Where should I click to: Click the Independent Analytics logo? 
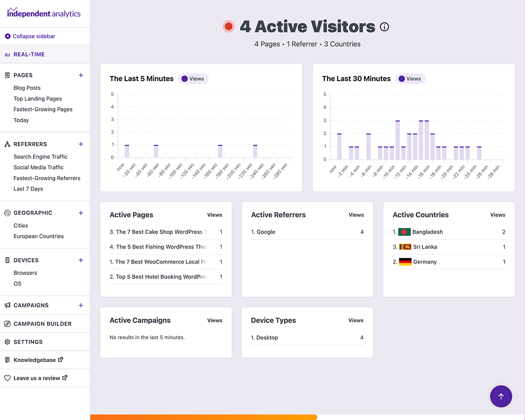[x=44, y=13]
